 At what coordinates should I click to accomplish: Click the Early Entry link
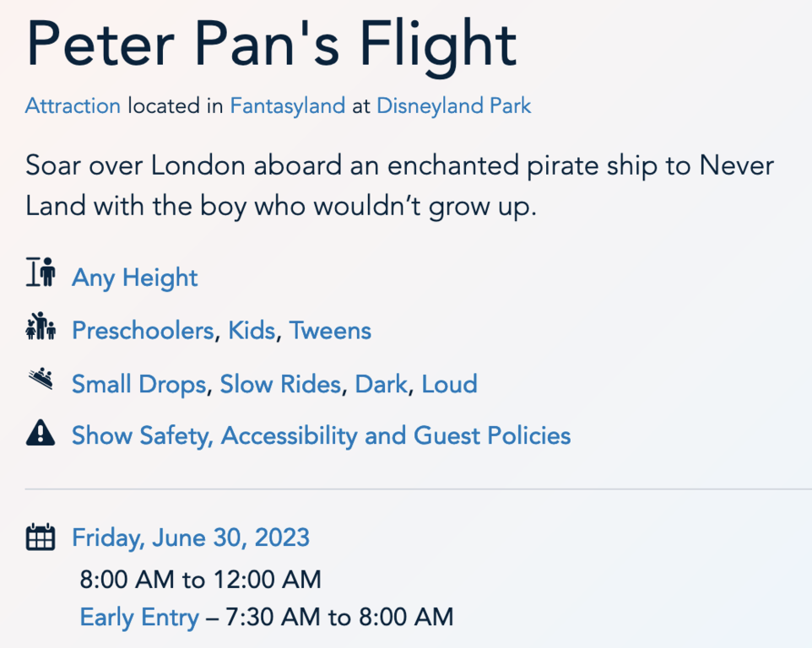pyautogui.click(x=139, y=617)
